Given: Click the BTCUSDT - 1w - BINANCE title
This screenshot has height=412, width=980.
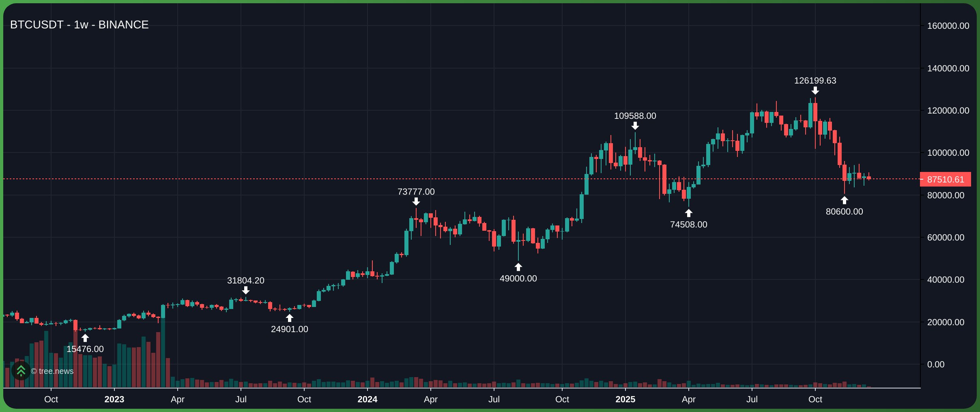Looking at the screenshot, I should coord(79,24).
